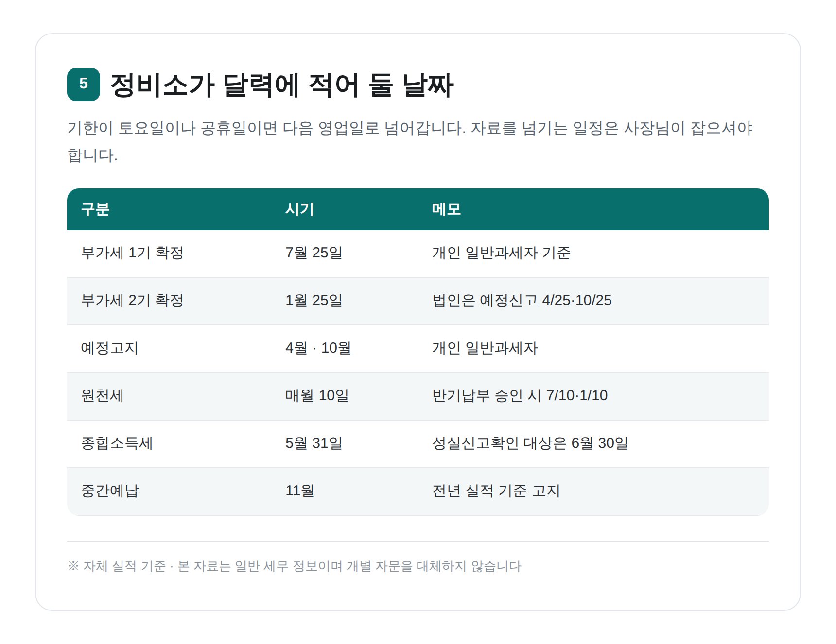Select the memo 전년 실적 기준 고지
Image resolution: width=836 pixels, height=644 pixels.
496,491
